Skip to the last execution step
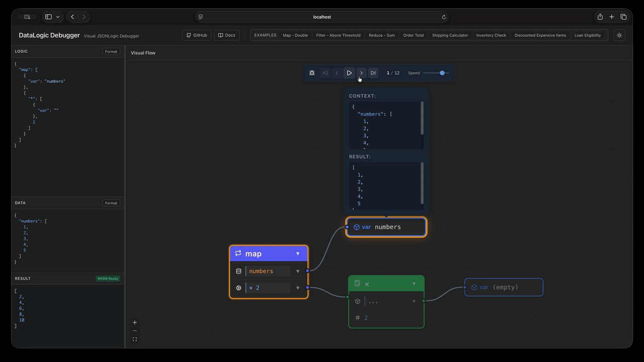 (373, 73)
